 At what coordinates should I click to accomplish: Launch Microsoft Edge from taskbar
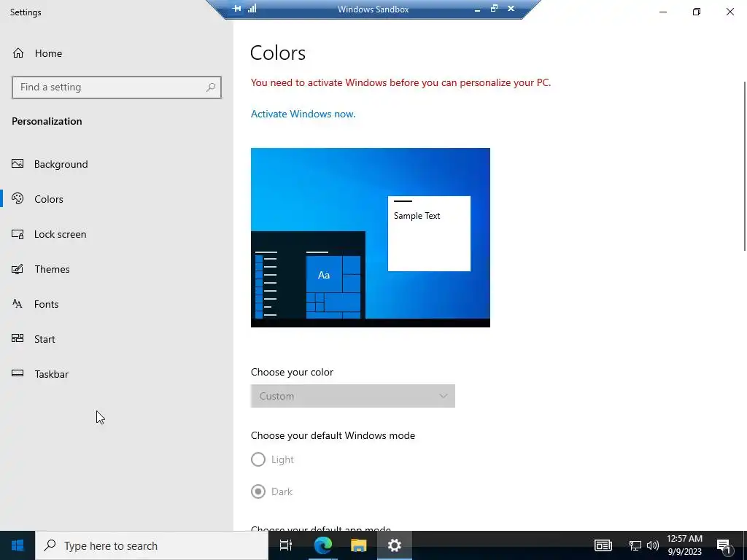point(322,545)
